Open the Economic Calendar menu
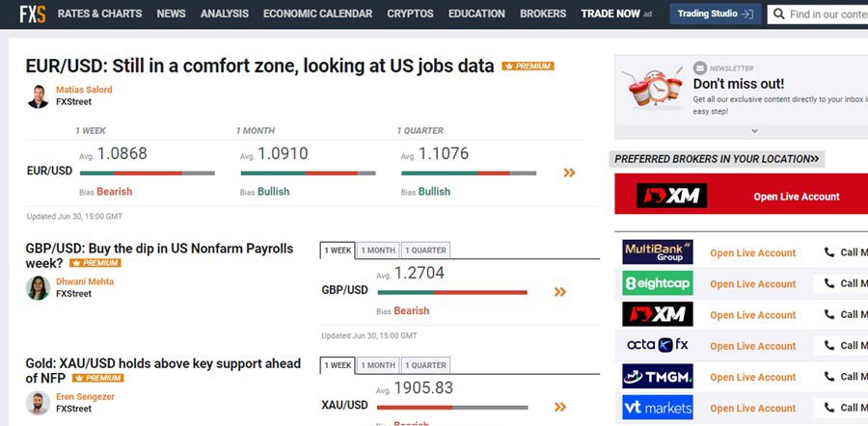 click(317, 13)
